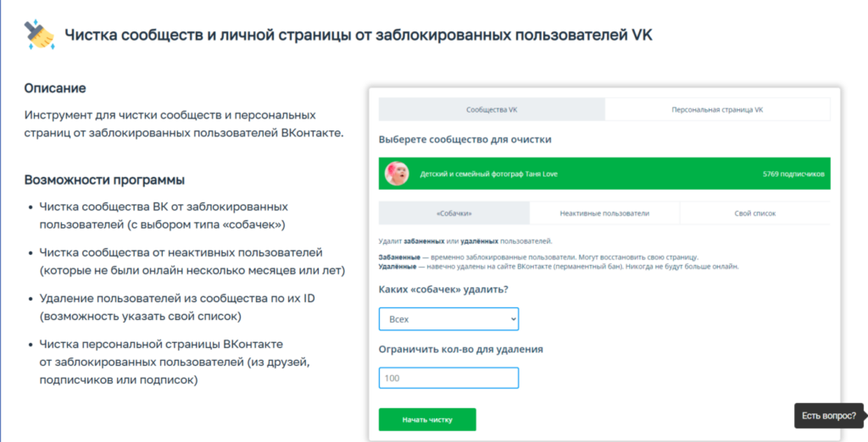Select the «Собачки» tab

[x=453, y=213]
